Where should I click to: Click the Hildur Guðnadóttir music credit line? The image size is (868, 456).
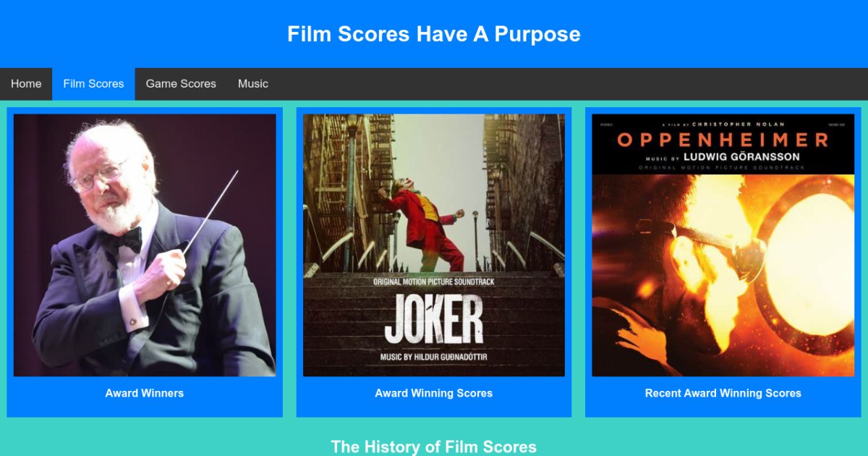click(434, 358)
